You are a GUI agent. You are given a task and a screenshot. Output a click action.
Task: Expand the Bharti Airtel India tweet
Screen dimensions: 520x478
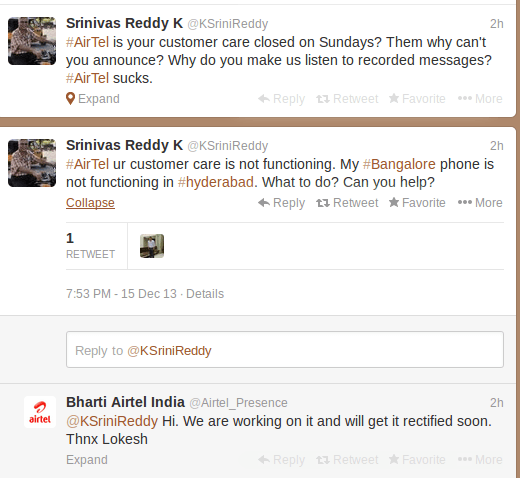(87, 460)
